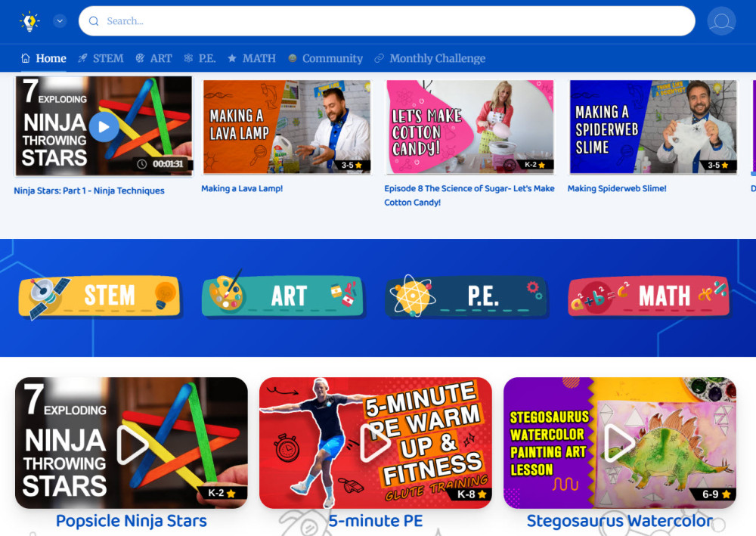
Task: Open the MATH navigation tab
Action: [x=252, y=58]
